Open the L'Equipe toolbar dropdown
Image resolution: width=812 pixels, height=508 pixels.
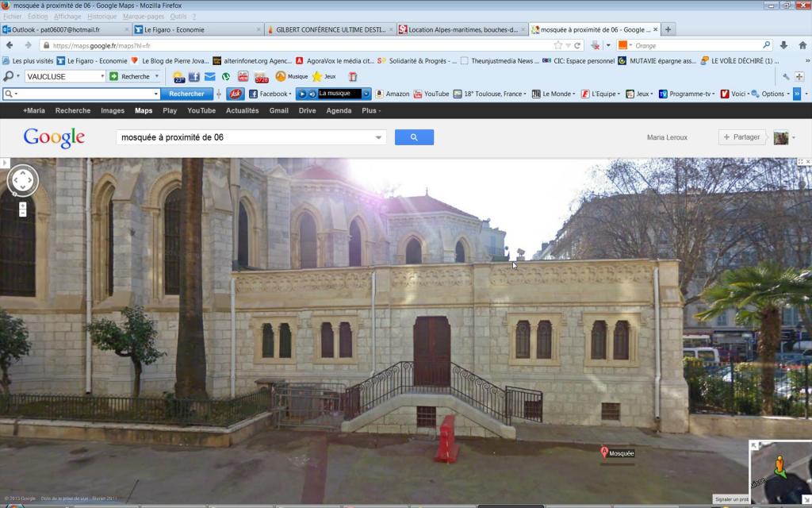pos(619,94)
